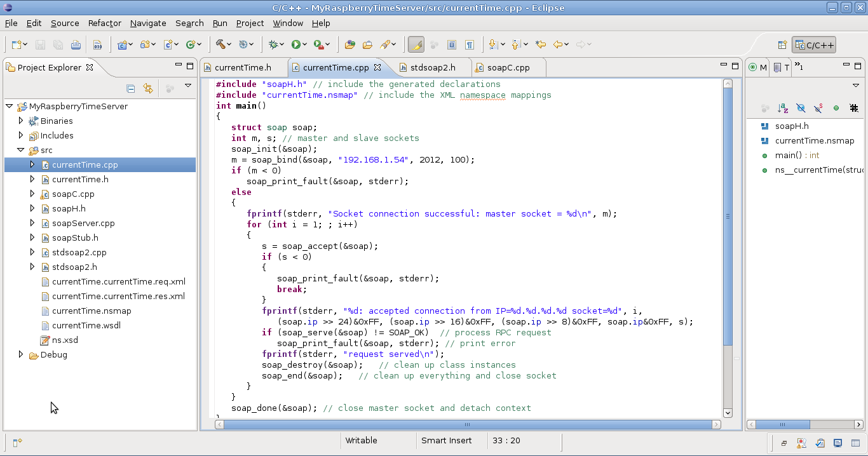Image resolution: width=868 pixels, height=456 pixels.
Task: Launch the Run tool from the toolbar
Action: [x=296, y=44]
